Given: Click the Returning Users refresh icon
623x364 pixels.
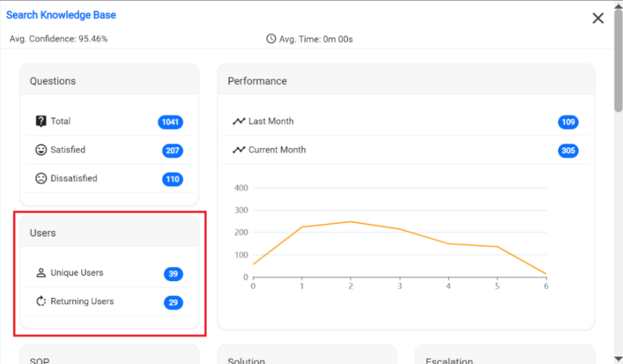Looking at the screenshot, I should pos(41,301).
